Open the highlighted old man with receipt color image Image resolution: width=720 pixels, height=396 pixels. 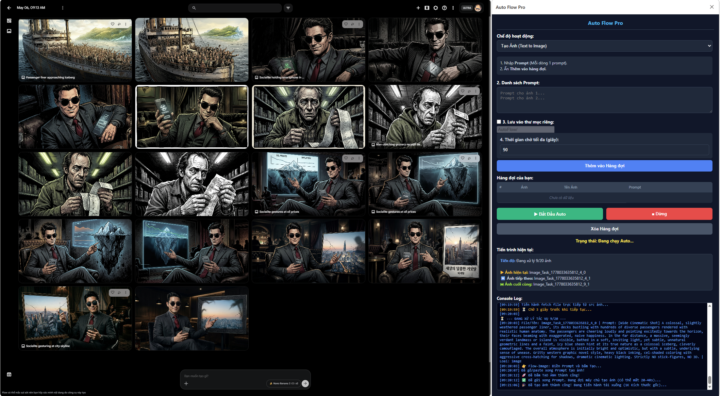(309, 117)
